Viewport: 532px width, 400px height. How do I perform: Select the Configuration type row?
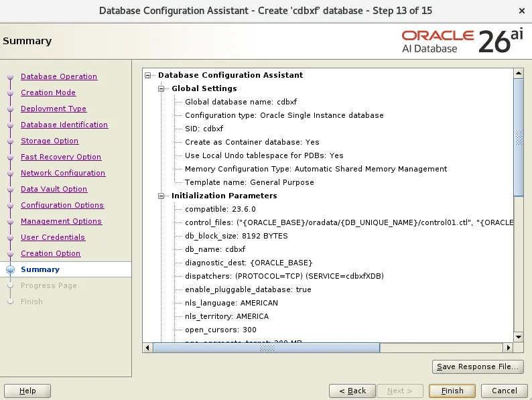coord(284,115)
